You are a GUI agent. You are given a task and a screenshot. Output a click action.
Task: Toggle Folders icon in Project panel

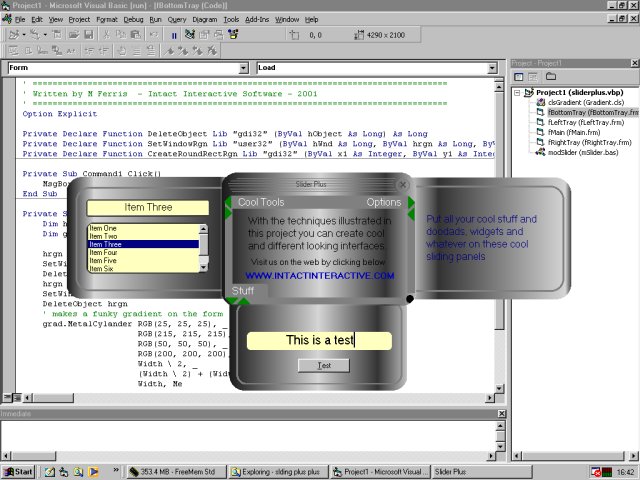[549, 76]
